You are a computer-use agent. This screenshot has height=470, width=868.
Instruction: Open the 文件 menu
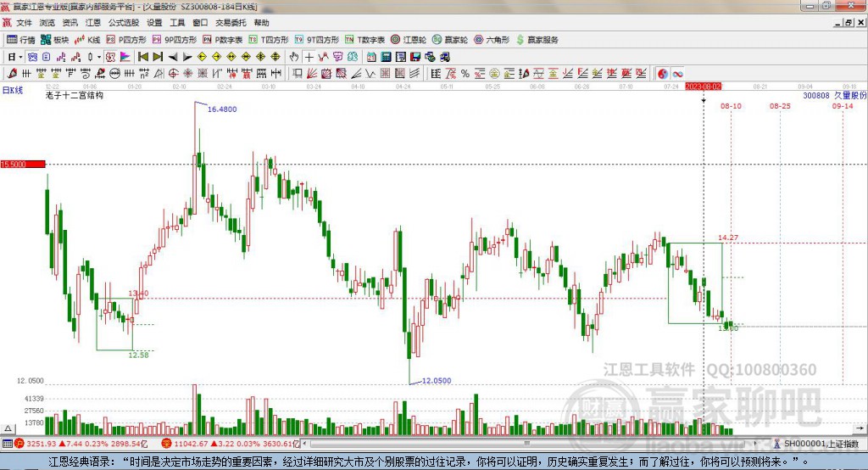coord(24,23)
